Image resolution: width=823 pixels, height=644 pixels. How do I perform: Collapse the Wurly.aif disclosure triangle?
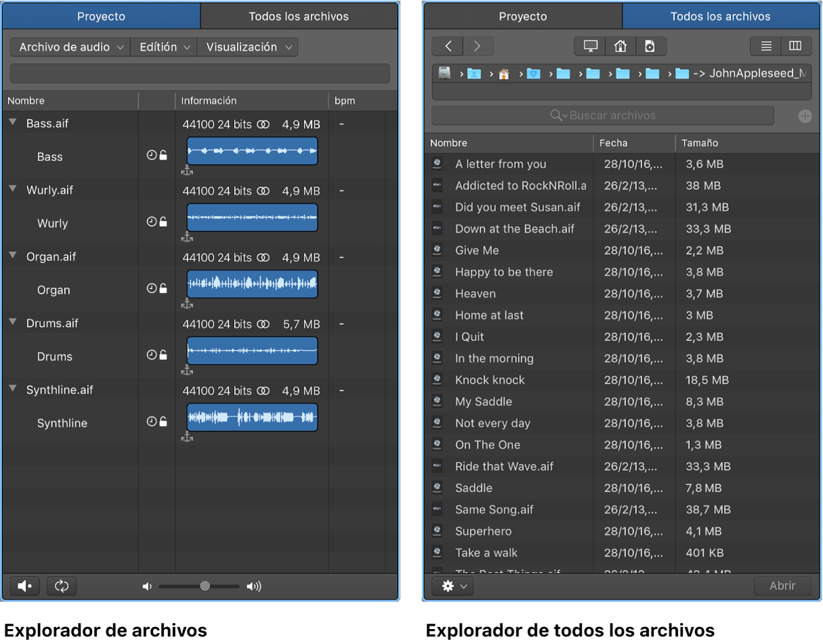pos(12,189)
